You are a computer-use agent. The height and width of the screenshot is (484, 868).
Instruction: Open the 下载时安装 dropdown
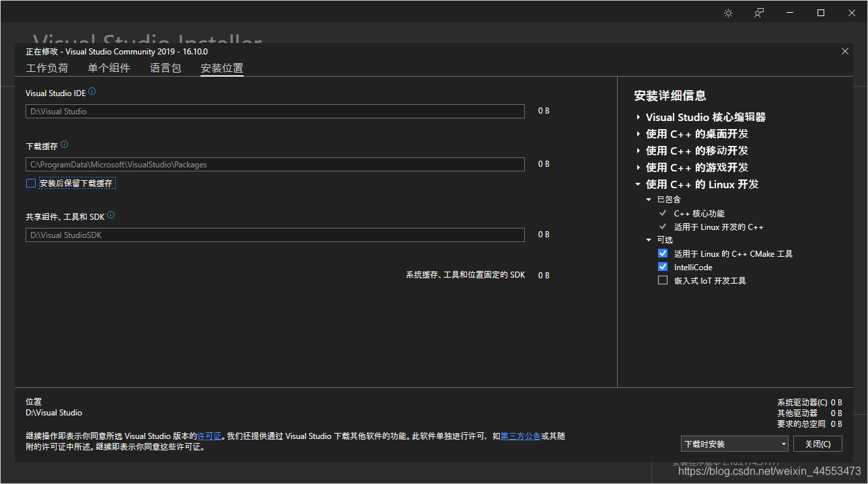735,444
